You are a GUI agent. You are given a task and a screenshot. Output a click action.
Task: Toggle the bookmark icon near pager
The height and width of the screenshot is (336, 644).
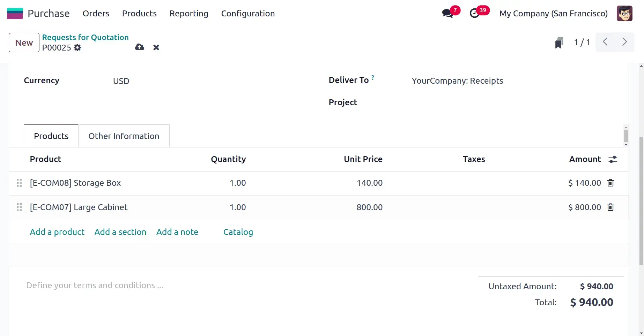[559, 43]
